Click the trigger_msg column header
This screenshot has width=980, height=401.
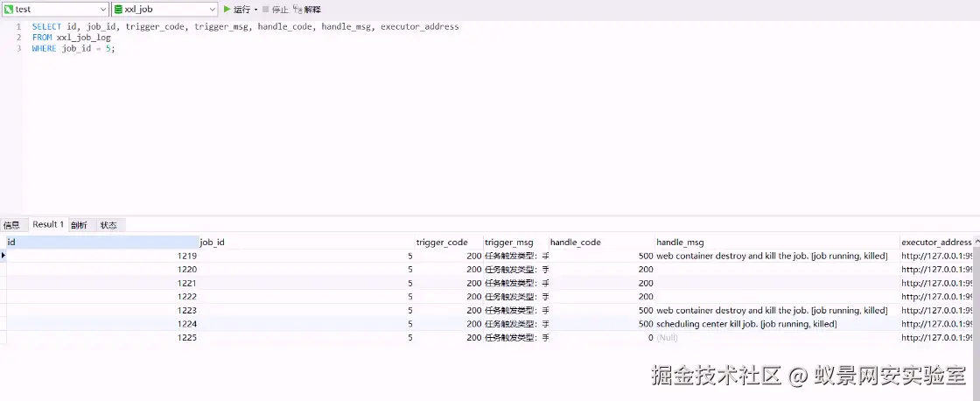click(x=516, y=243)
